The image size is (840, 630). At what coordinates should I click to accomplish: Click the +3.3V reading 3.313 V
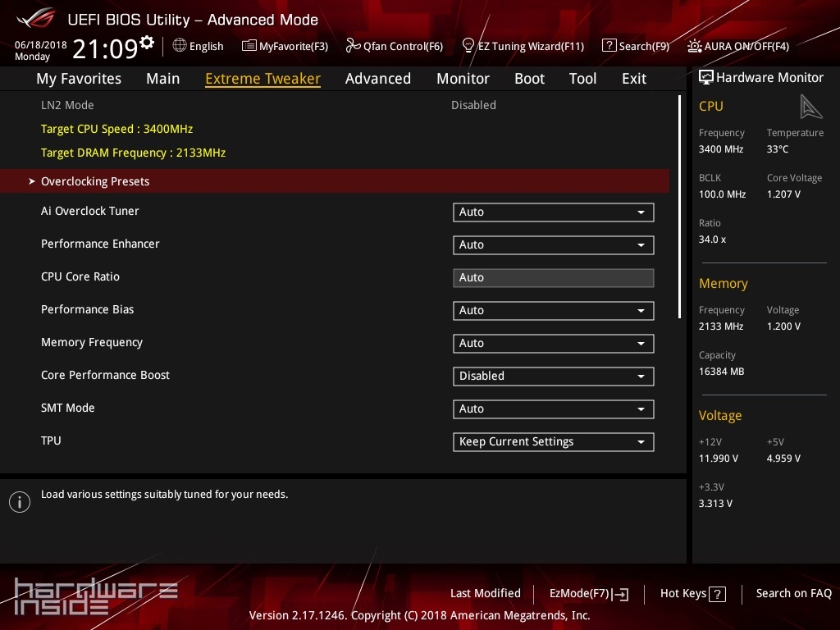(x=715, y=503)
